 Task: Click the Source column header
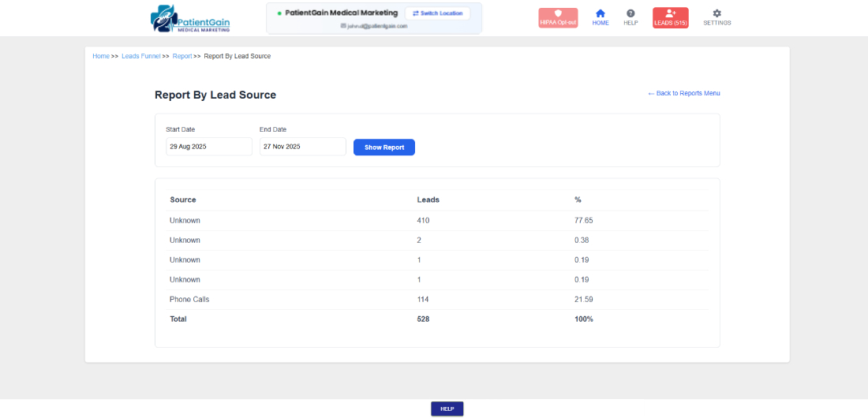pos(183,200)
